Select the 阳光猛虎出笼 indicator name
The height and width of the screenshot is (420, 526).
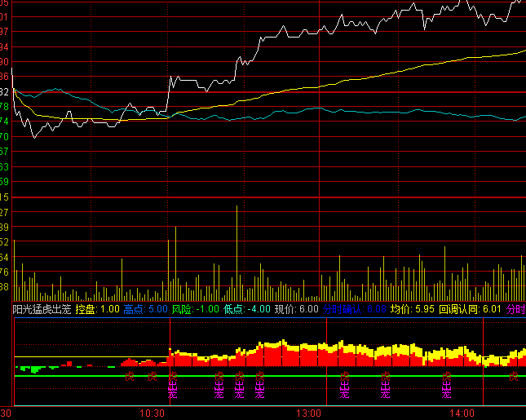pyautogui.click(x=42, y=309)
